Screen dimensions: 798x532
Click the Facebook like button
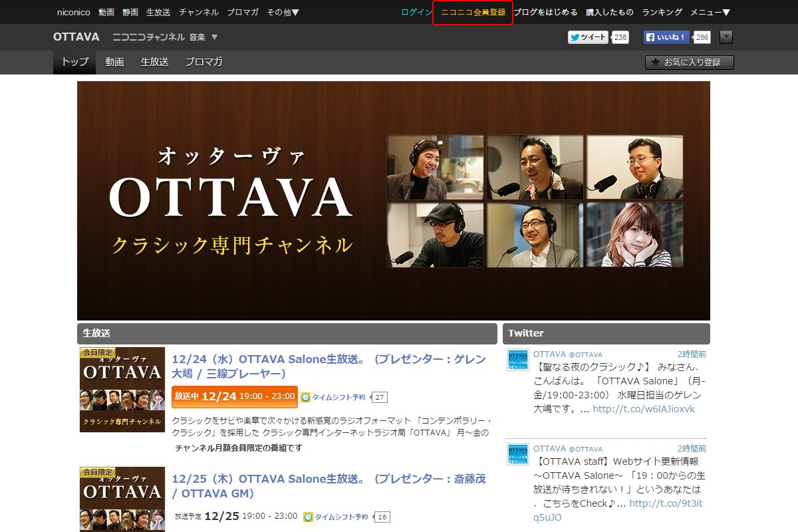click(668, 37)
